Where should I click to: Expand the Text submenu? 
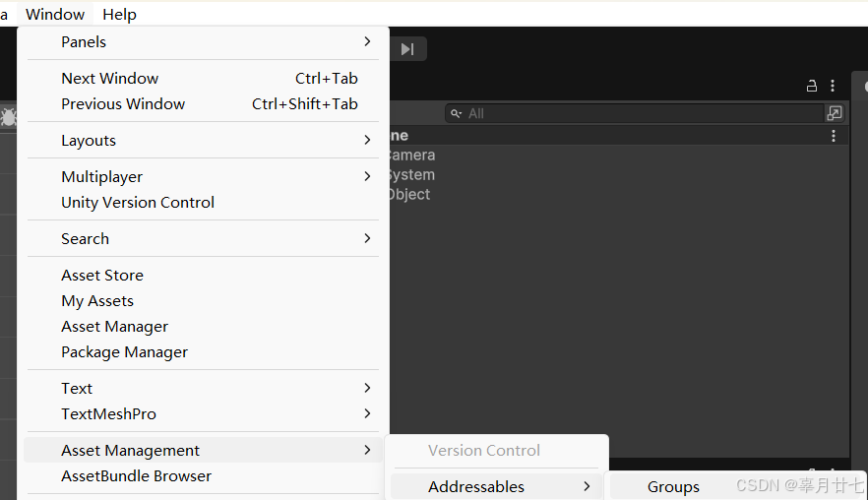[204, 389]
